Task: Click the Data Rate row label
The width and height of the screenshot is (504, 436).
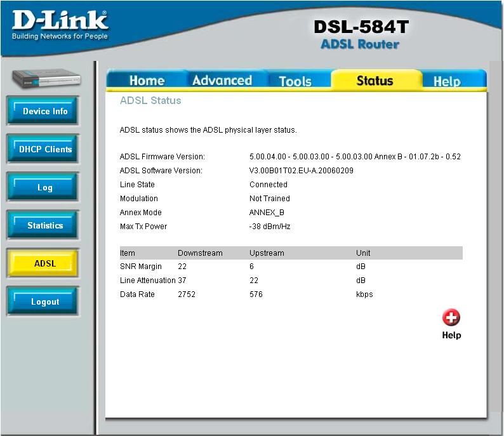Action: click(137, 294)
